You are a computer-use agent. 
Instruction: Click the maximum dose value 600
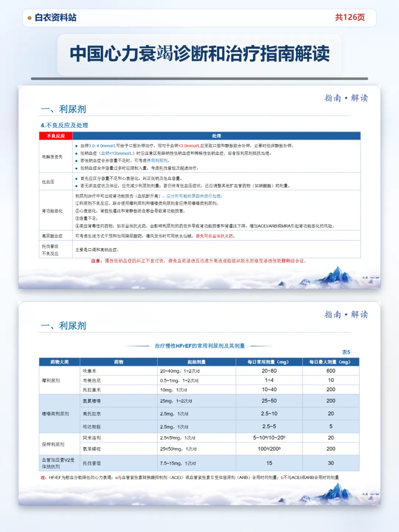point(331,371)
